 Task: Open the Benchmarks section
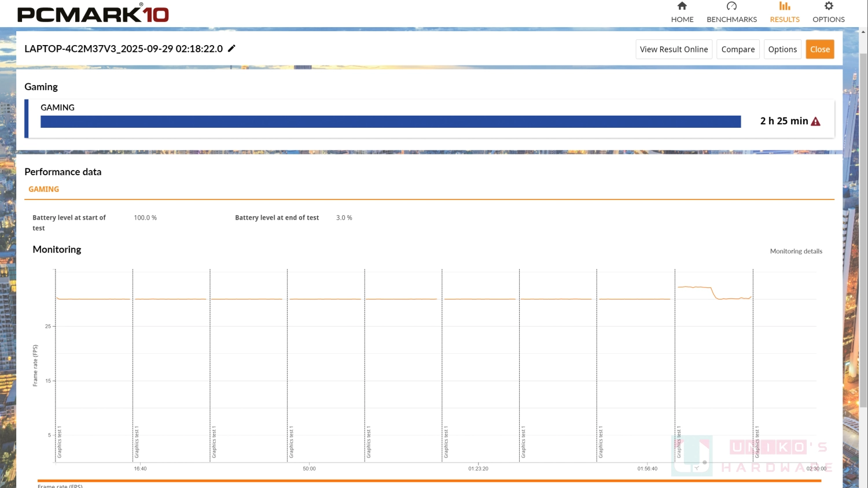coord(731,13)
